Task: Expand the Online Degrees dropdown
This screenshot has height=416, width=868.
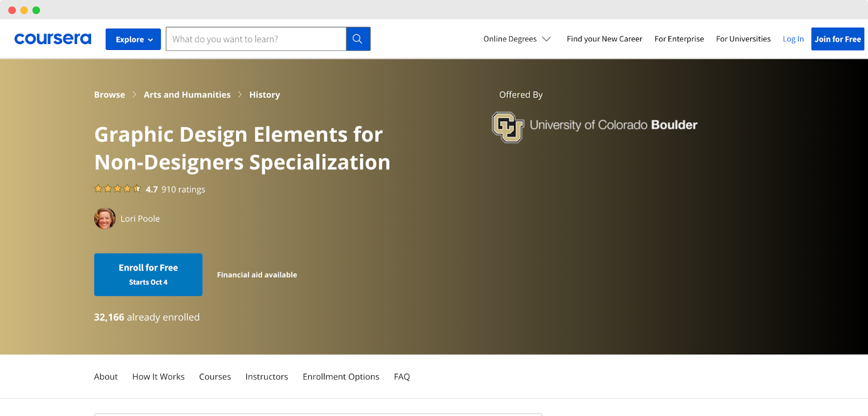Action: pyautogui.click(x=516, y=39)
